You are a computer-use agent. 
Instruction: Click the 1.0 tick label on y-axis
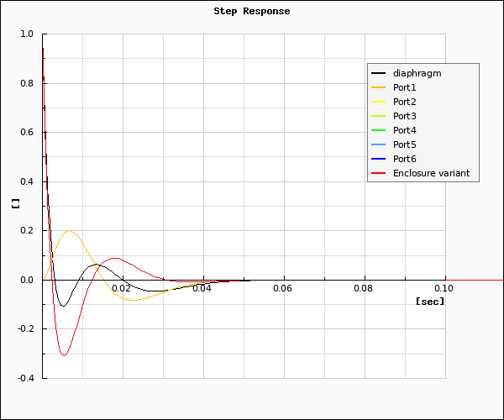(x=27, y=34)
